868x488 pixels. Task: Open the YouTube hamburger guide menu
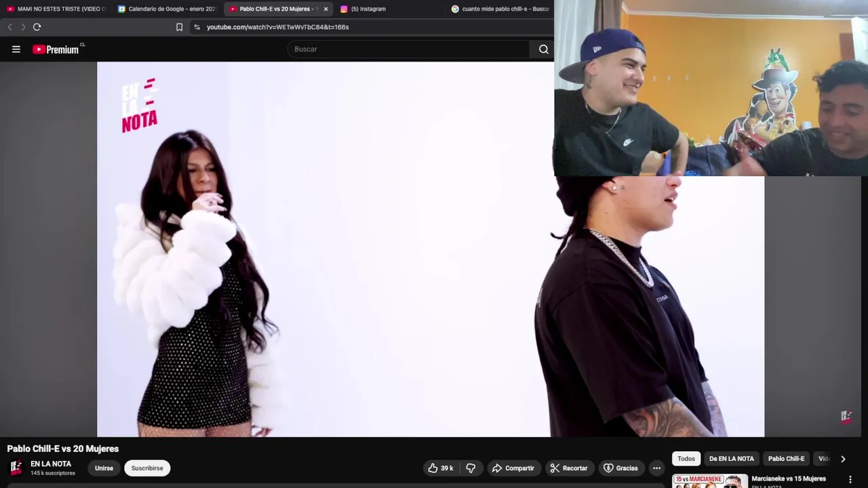point(16,49)
